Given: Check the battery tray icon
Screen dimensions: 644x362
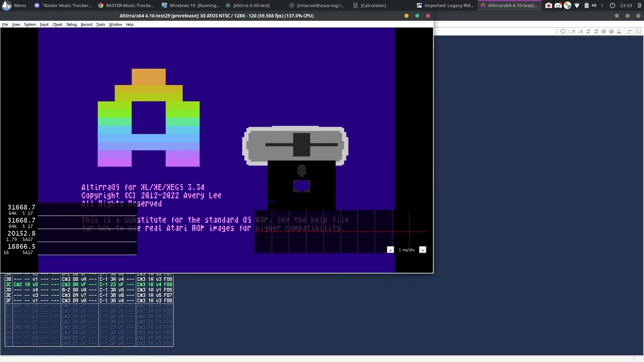Looking at the screenshot, I should click(x=587, y=6).
